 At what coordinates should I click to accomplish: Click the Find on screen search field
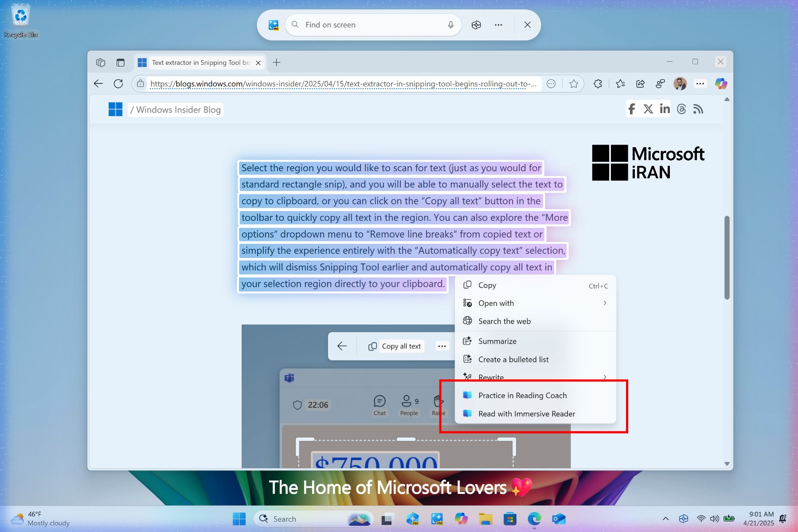[x=373, y=25]
